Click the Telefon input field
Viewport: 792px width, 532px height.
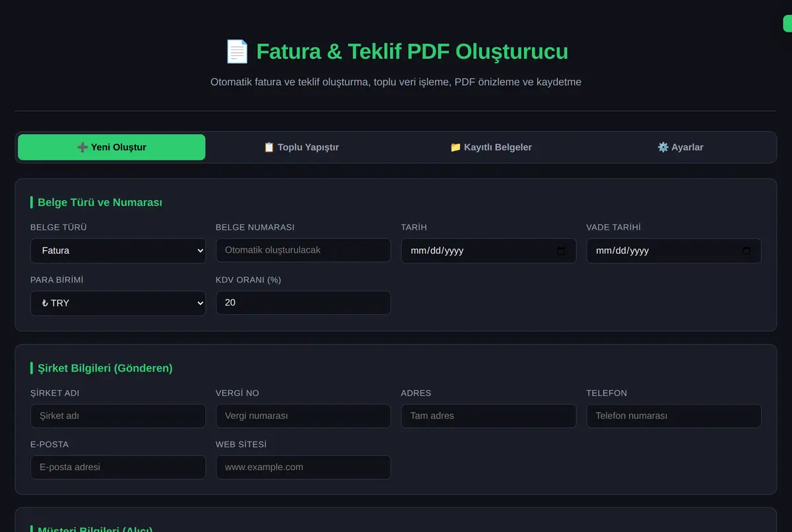[x=674, y=416]
